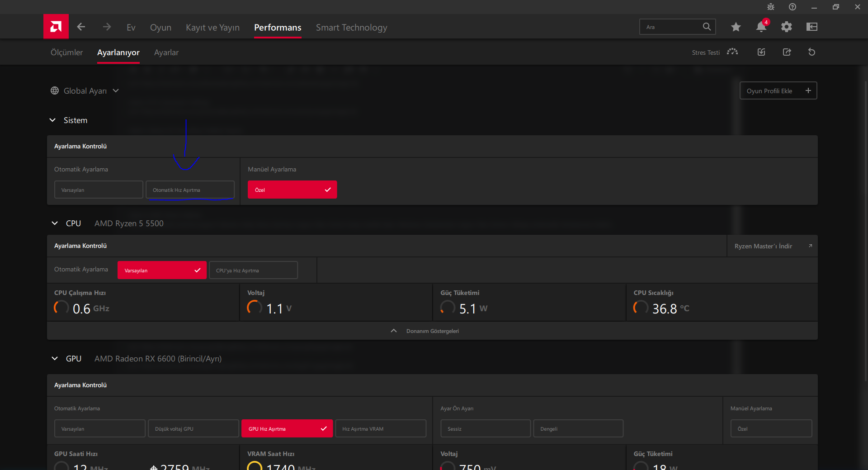Select CPU Varsayılan tuning option
The width and height of the screenshot is (868, 470).
[x=162, y=270]
